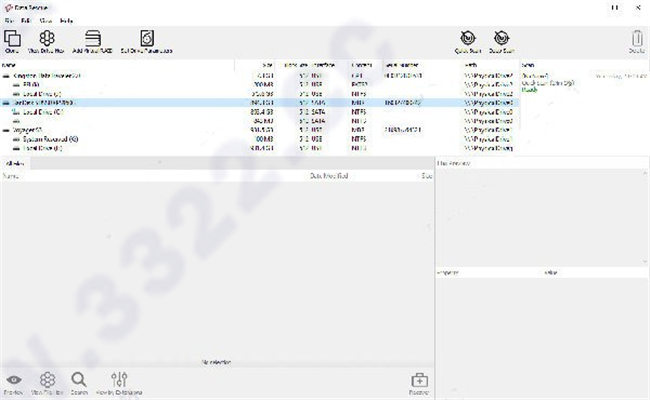Click the Data Rescue app logo

pos(8,7)
